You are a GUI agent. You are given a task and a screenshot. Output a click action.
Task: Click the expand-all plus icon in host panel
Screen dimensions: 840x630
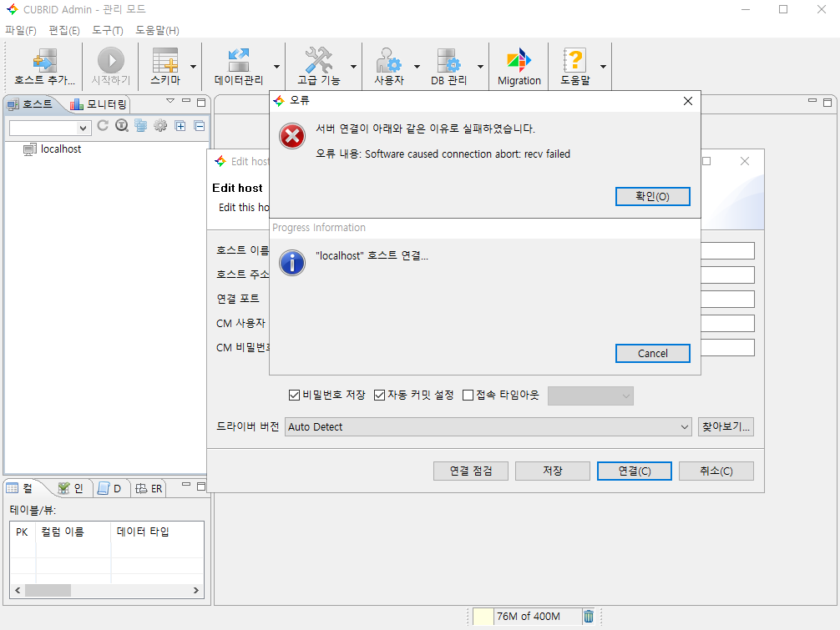click(x=180, y=126)
